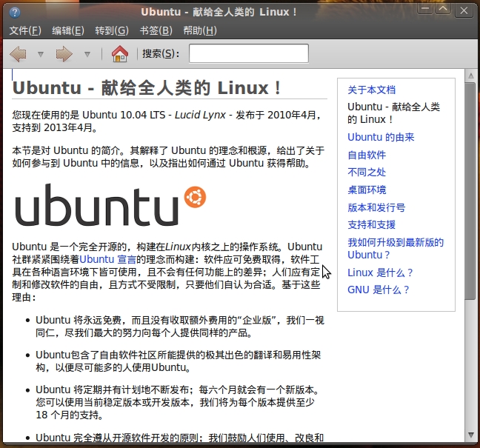Image resolution: width=480 pixels, height=448 pixels.
Task: Click the bullet text starting Ubuntu包含了自由软件社区
Action: pyautogui.click(x=179, y=361)
